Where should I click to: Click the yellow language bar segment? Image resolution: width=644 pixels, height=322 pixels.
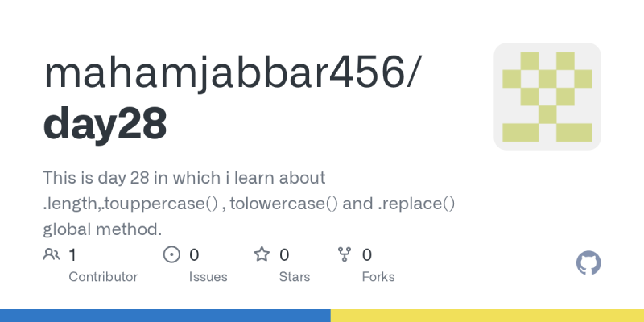tap(487, 316)
